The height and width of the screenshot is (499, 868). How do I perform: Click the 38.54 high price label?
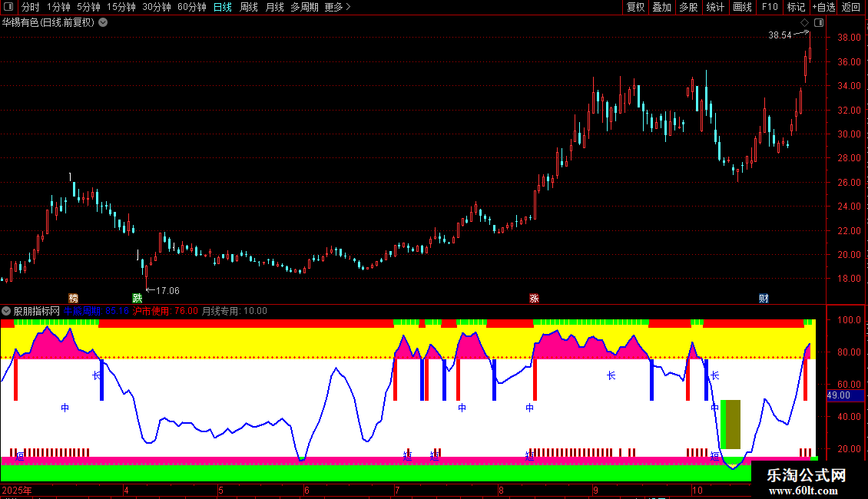(780, 35)
